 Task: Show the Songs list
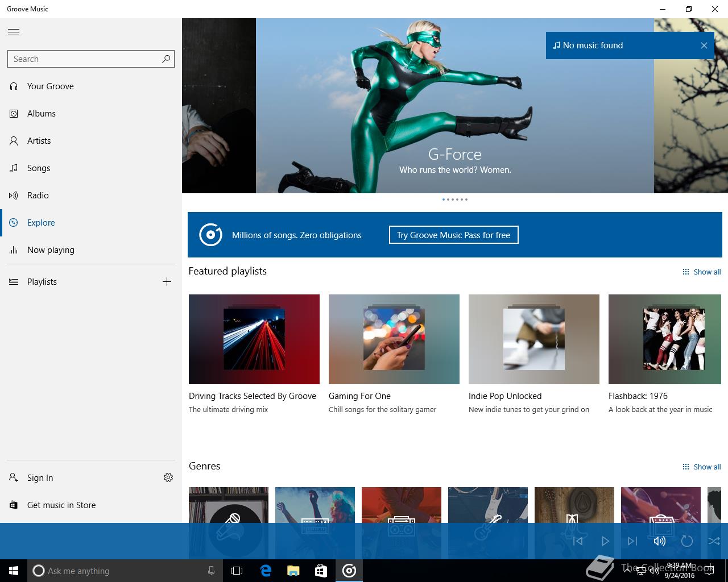(x=91, y=168)
